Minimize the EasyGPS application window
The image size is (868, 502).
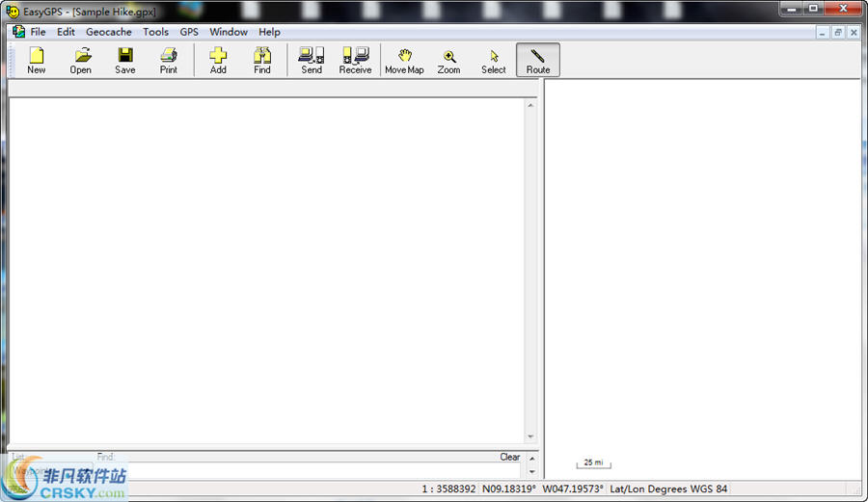pos(792,9)
